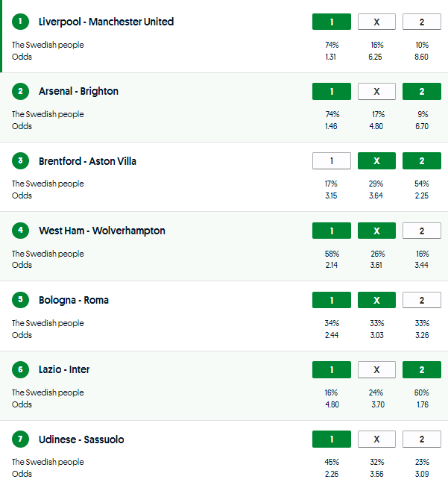This screenshot has width=448, height=485.
Task: Toggle away win 2 for Lazio - Inter
Action: pyautogui.click(x=421, y=369)
